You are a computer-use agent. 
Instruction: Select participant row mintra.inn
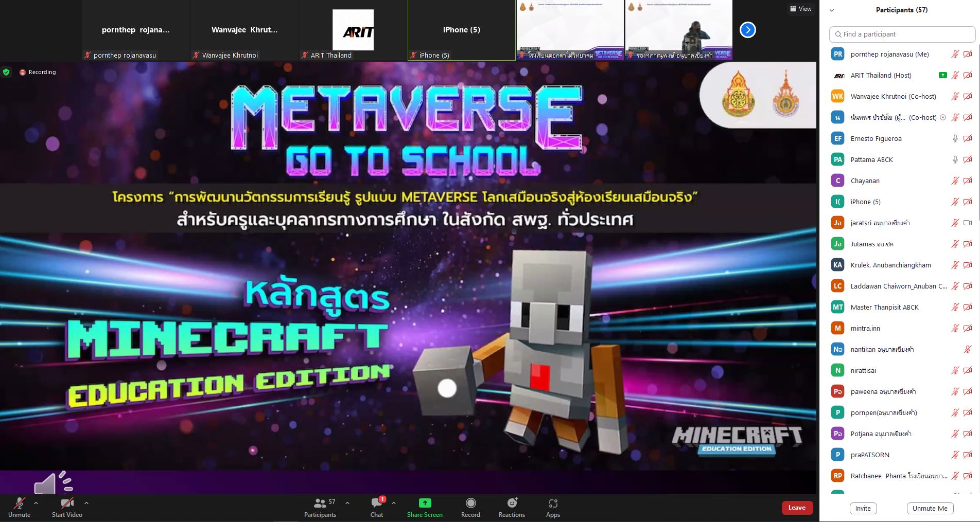(900, 328)
